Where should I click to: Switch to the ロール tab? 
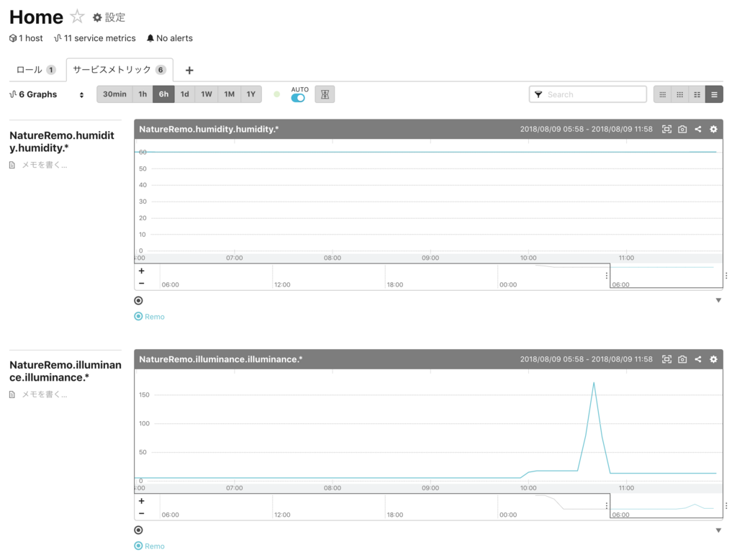(36, 70)
